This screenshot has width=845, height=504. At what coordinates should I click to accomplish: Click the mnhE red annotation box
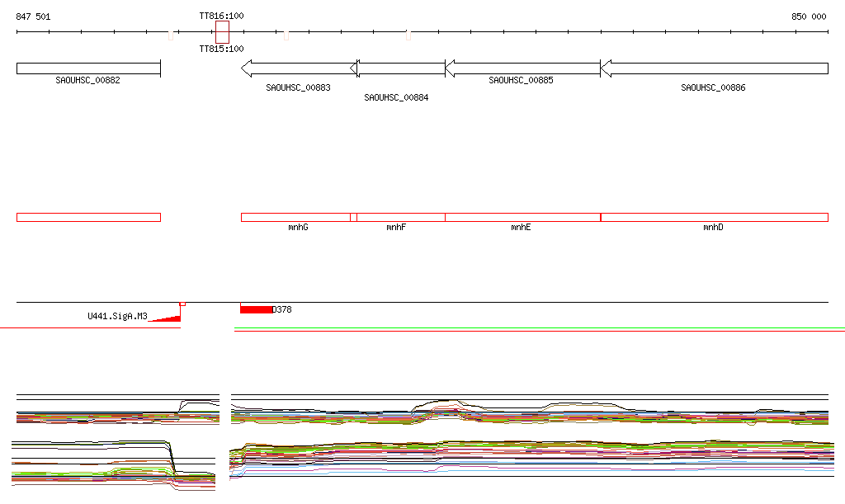point(522,218)
